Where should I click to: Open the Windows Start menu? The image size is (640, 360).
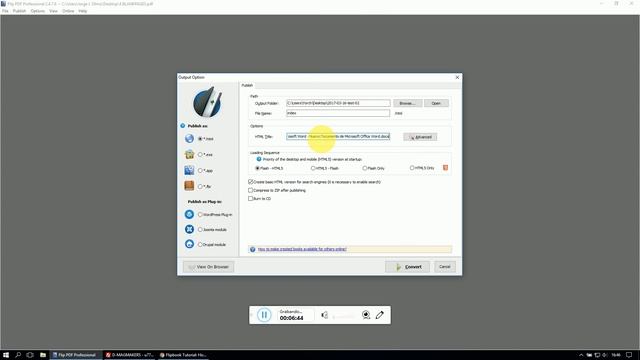coord(6,355)
